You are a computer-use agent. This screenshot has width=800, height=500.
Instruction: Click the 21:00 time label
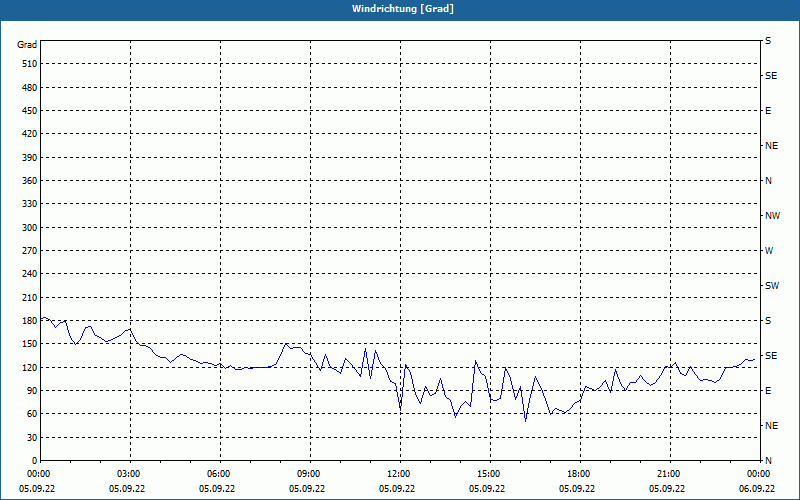click(x=667, y=473)
